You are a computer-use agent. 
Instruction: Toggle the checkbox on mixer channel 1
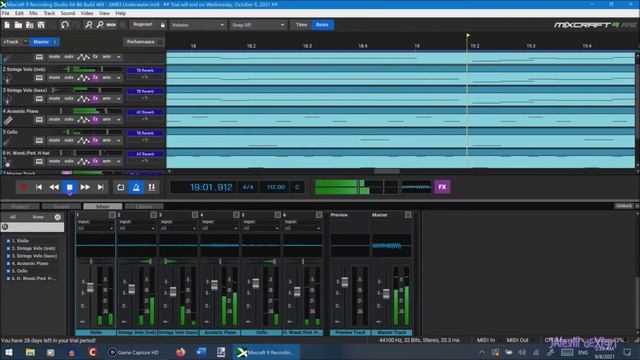tap(112, 215)
